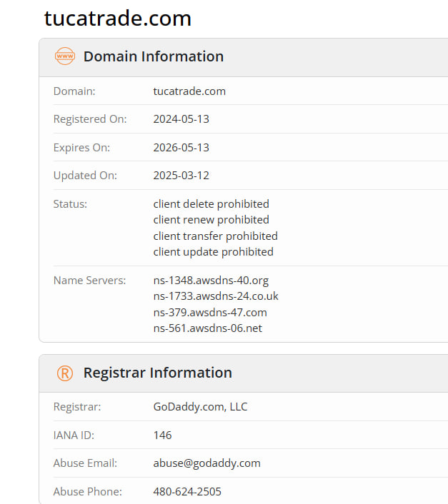Viewport: 448px width, 504px height.
Task: Click the client transfer prohibited status
Action: [x=216, y=236]
